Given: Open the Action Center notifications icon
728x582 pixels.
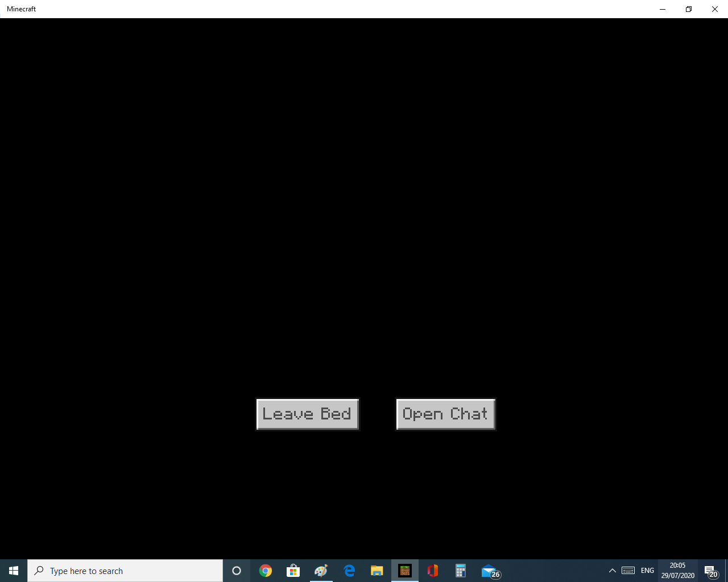Looking at the screenshot, I should point(711,571).
